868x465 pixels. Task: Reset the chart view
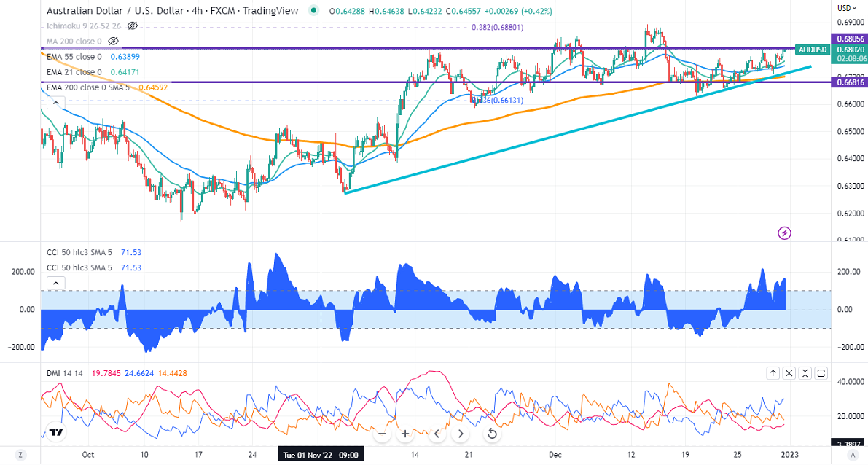[492, 434]
